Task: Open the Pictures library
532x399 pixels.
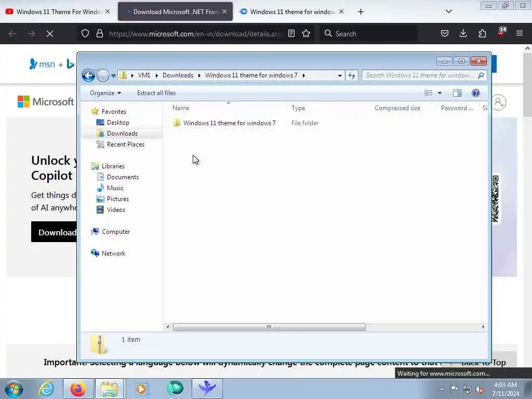Action: pos(118,199)
